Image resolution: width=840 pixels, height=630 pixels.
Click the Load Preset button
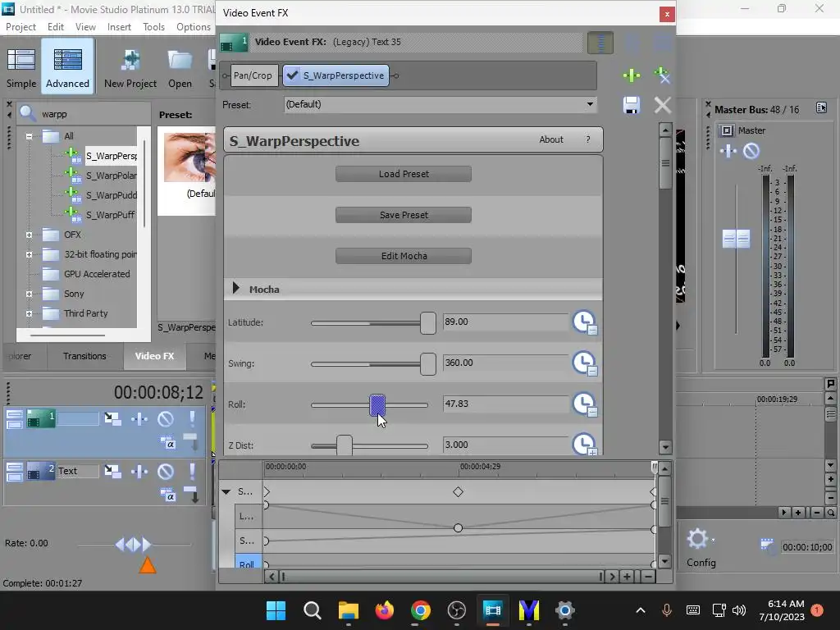click(x=404, y=174)
